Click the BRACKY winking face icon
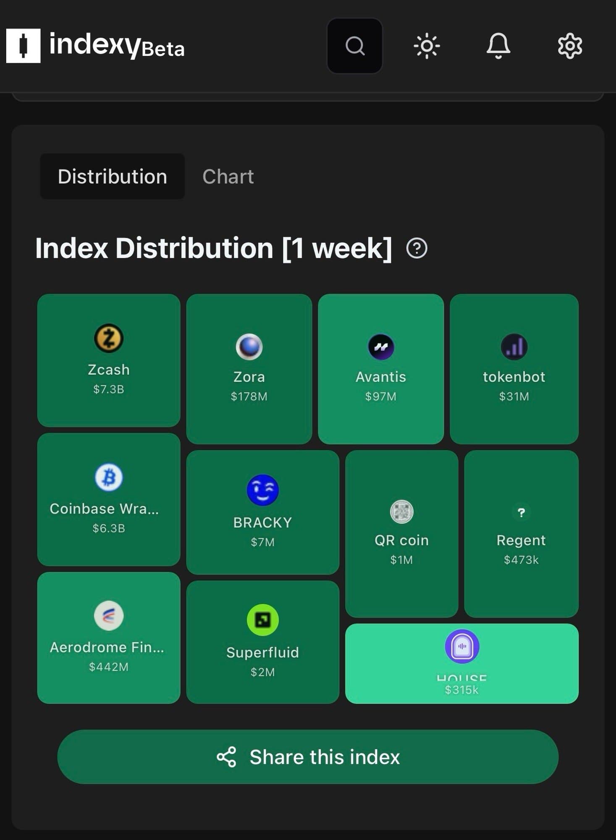This screenshot has height=840, width=616. (262, 490)
